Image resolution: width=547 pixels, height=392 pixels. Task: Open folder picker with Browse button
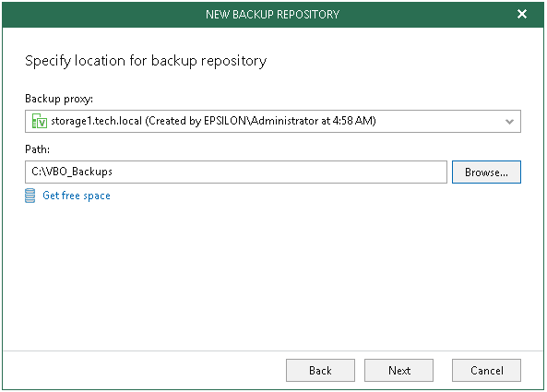(x=486, y=172)
